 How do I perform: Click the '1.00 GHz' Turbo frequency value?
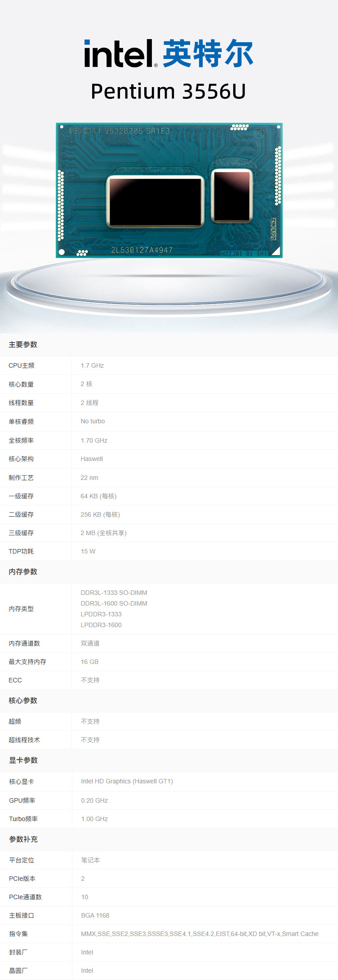click(94, 819)
